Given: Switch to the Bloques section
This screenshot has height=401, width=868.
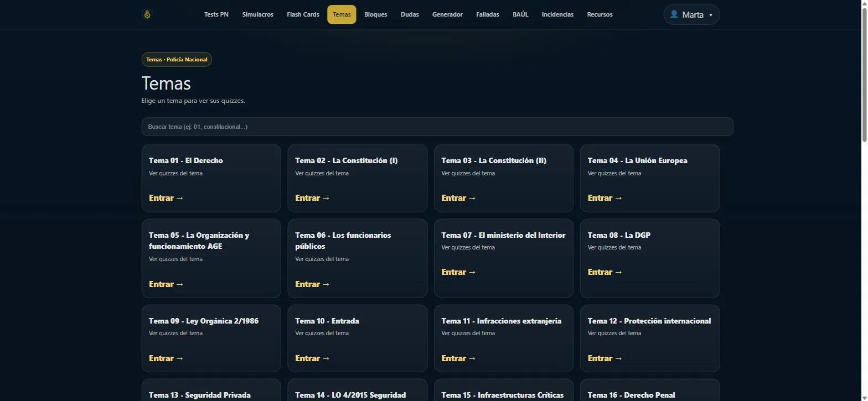Looking at the screenshot, I should click(376, 14).
